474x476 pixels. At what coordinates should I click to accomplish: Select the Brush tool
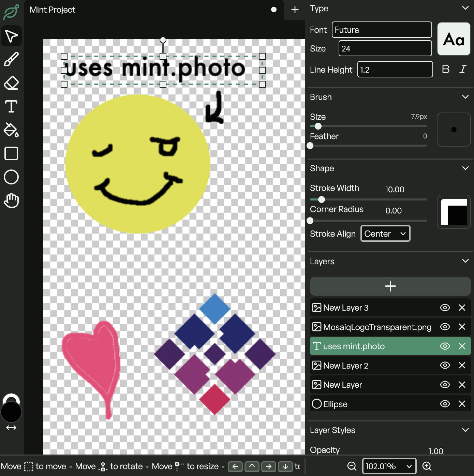tap(11, 59)
